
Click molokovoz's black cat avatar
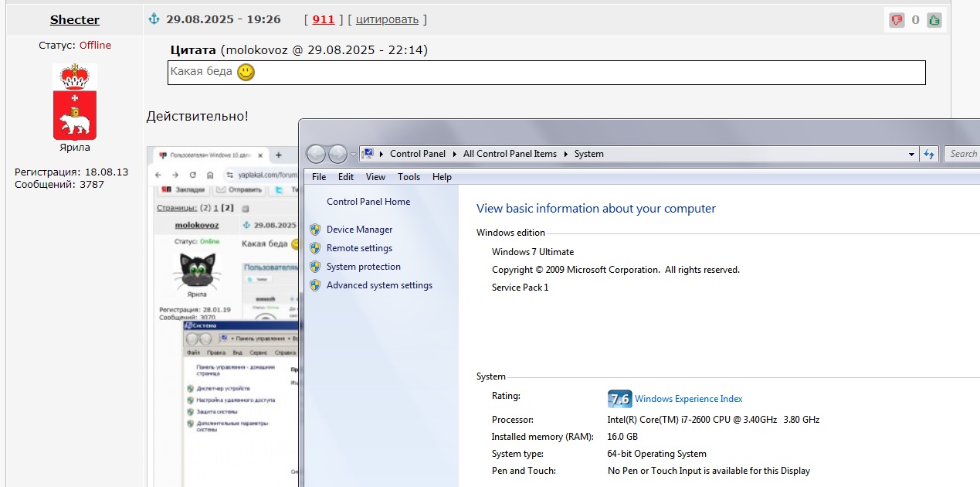196,270
